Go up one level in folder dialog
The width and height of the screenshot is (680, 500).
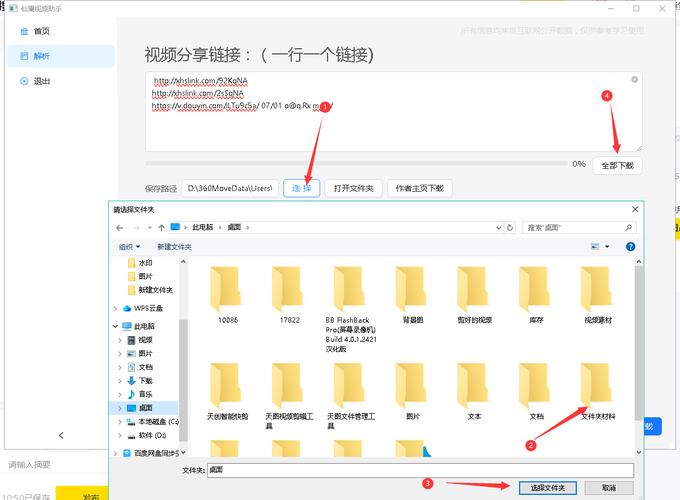point(161,228)
